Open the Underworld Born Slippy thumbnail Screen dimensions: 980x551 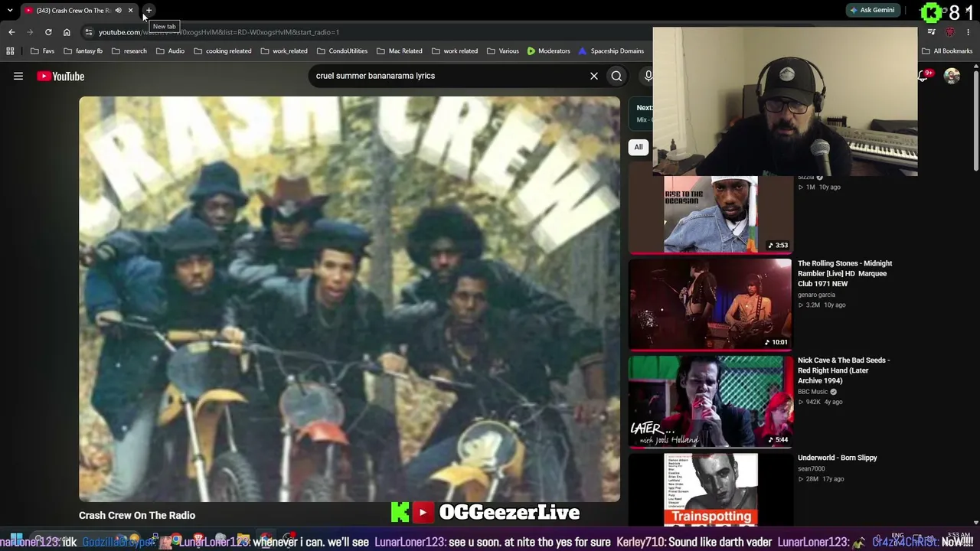(710, 489)
